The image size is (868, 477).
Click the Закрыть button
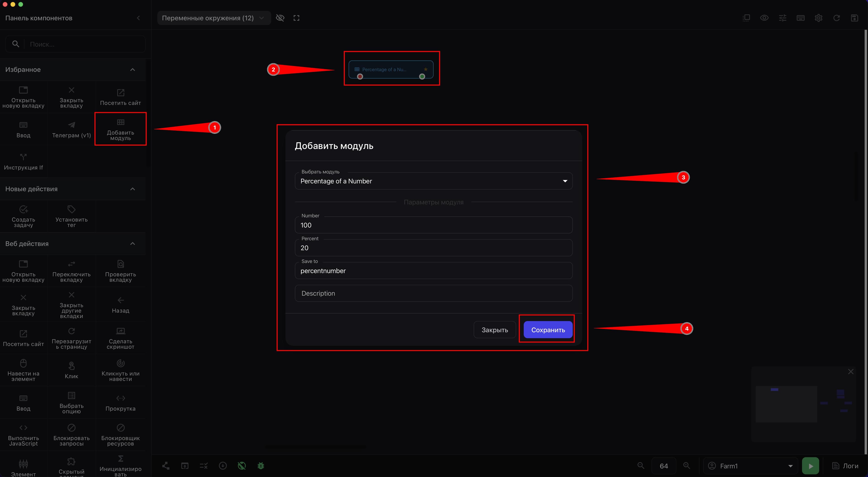494,330
